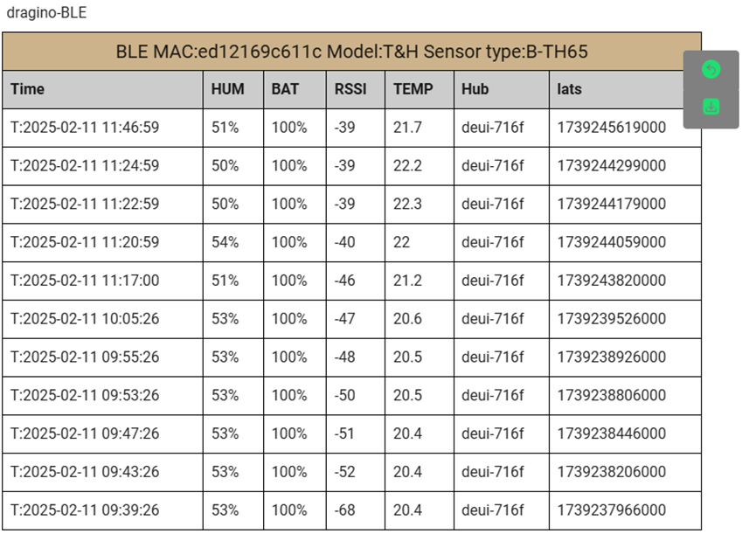Click the green back arrow icon
This screenshot has height=534, width=756.
pos(711,69)
